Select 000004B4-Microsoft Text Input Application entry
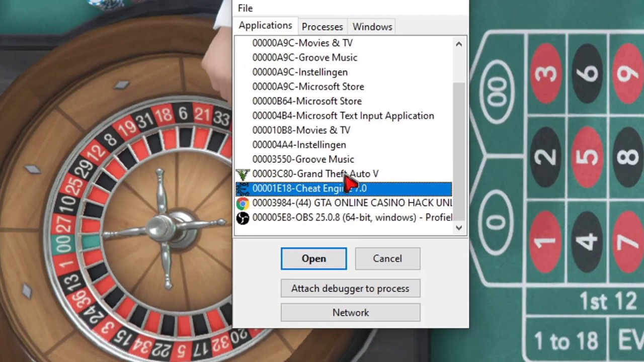Image resolution: width=644 pixels, height=362 pixels. (x=343, y=116)
